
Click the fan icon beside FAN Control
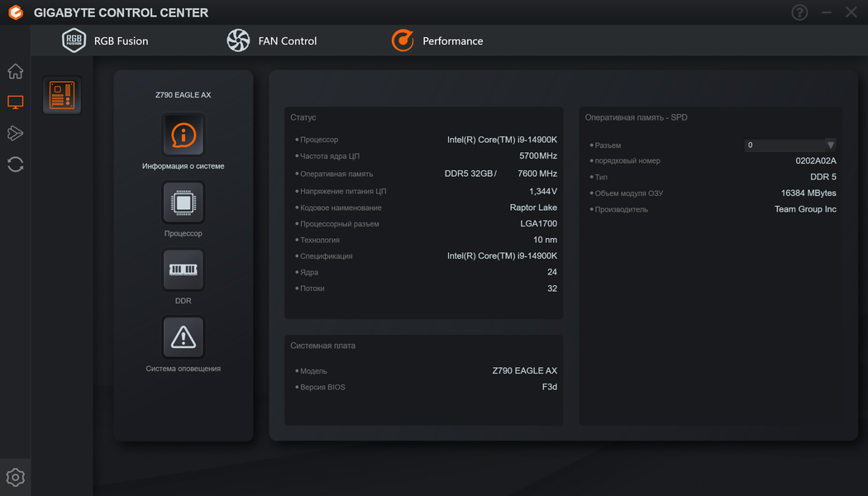[238, 41]
